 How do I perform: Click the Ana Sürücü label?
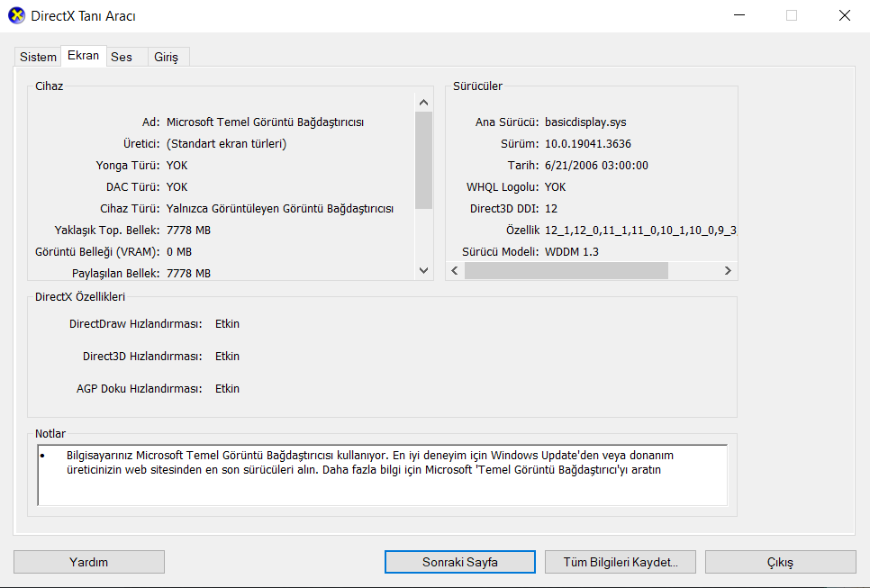point(506,122)
